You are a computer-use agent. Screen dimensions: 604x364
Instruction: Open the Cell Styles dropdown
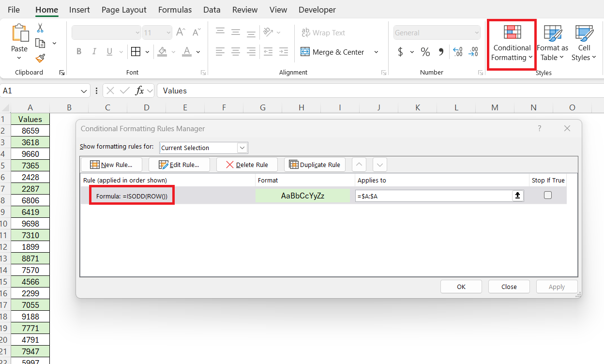tap(584, 44)
